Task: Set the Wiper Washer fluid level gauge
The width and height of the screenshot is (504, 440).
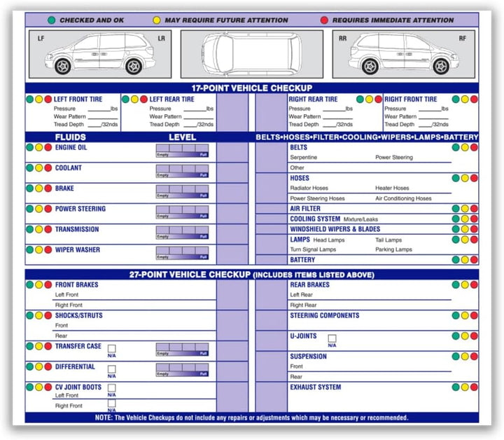Action: click(x=182, y=253)
